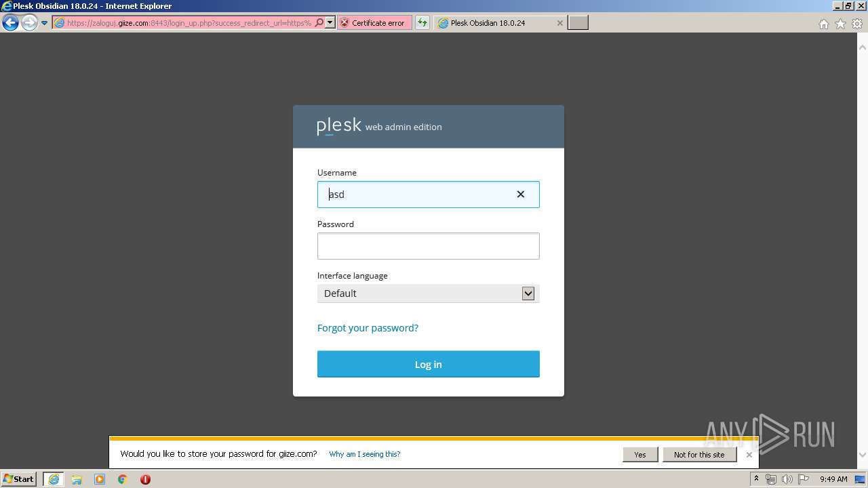This screenshot has width=868, height=488.
Task: Open the Windows Start menu
Action: [x=19, y=479]
